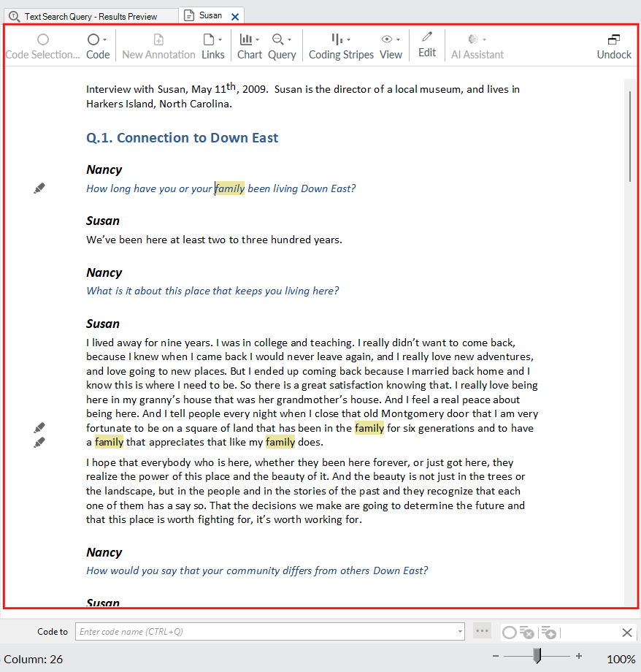Click the zoom slider handle
Screen dimensions: 641x672
pos(537,656)
